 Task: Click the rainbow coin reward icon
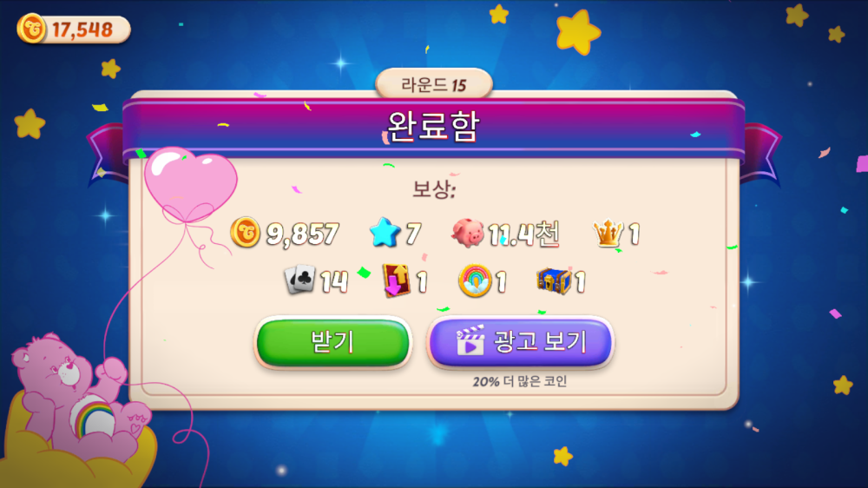(x=475, y=280)
